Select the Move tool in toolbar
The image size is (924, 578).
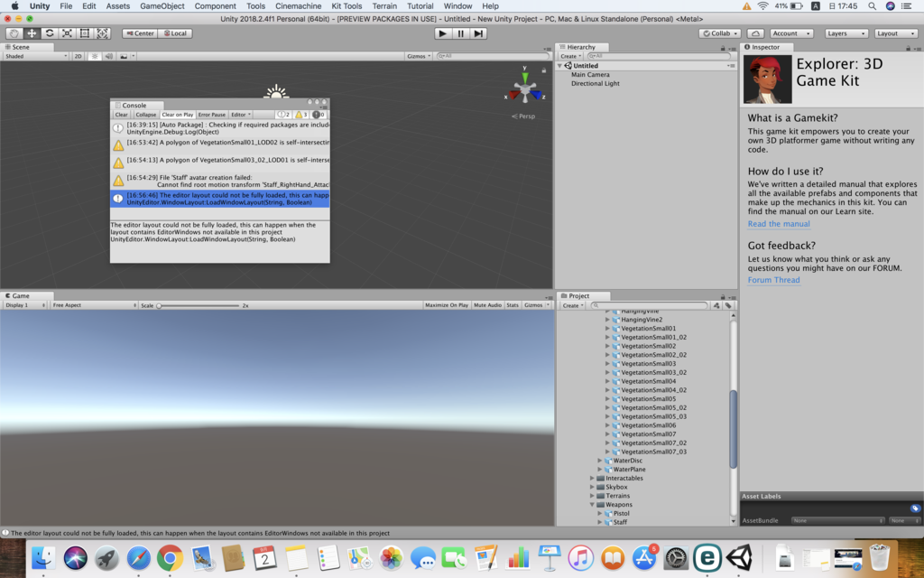point(32,33)
